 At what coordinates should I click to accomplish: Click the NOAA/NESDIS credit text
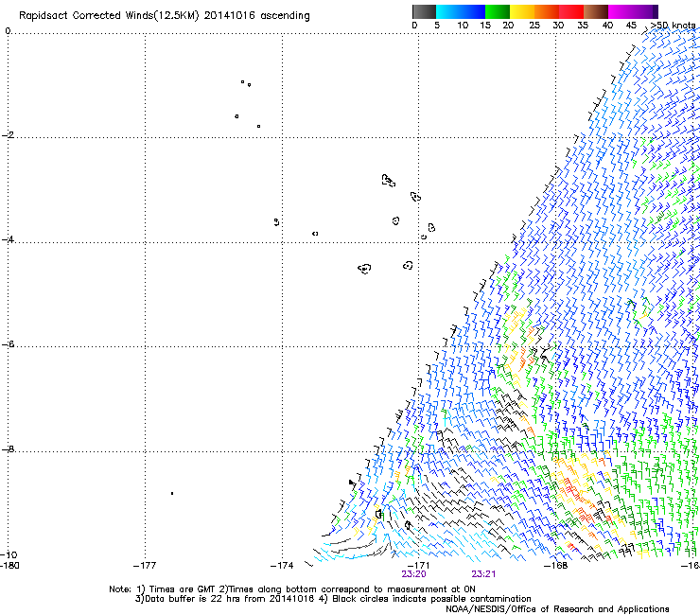click(x=557, y=608)
